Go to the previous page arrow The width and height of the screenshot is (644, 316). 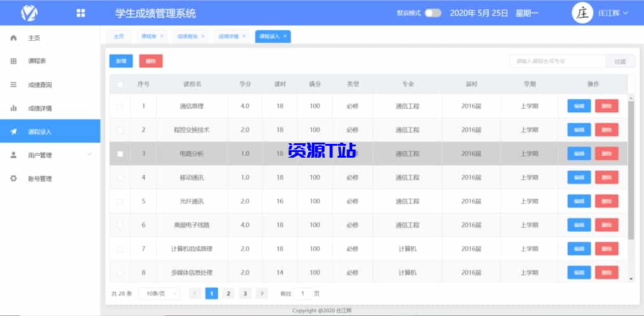click(x=195, y=293)
